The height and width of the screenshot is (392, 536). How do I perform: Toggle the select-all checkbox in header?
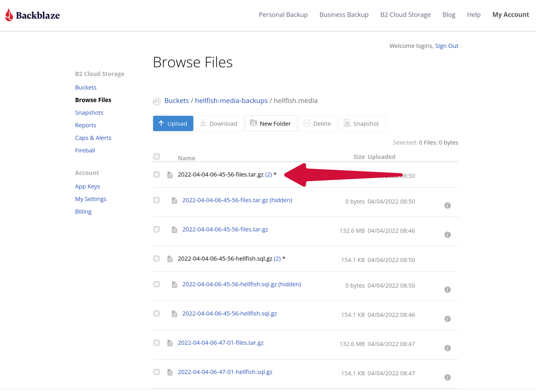[156, 156]
